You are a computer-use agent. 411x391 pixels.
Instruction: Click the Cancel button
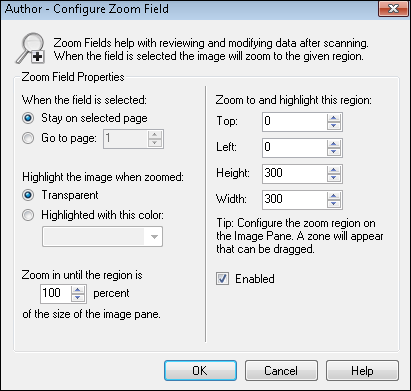point(281,370)
